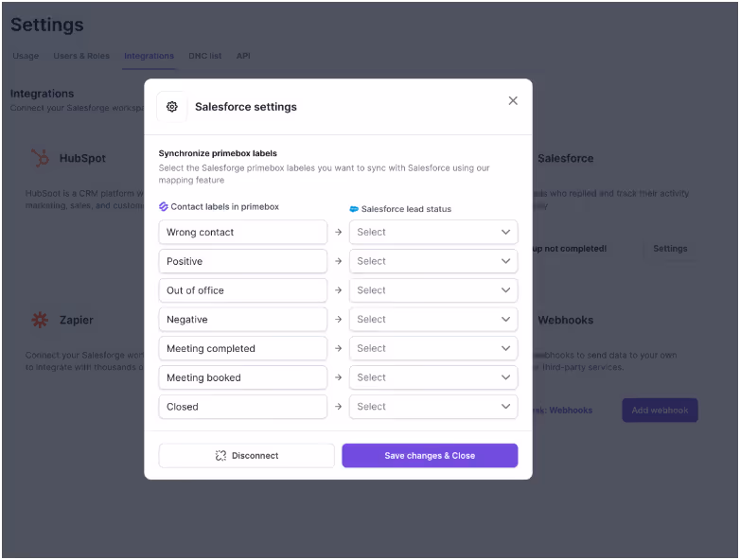Click the Salesforce lead status column header
740x560 pixels.
coord(406,209)
